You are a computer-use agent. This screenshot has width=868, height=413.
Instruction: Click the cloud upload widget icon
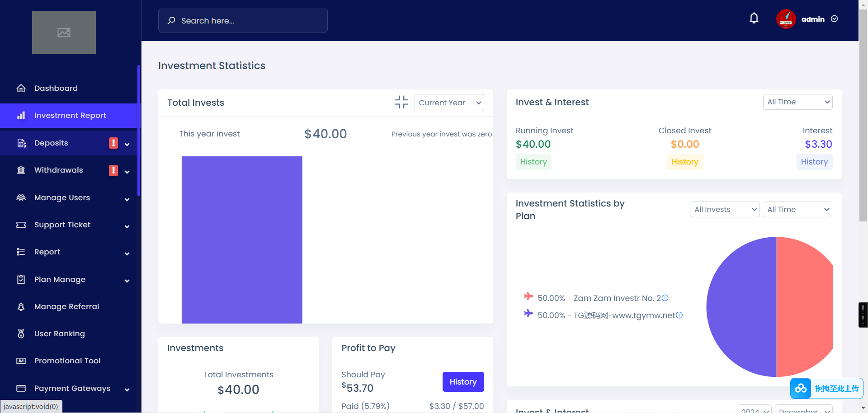[801, 388]
